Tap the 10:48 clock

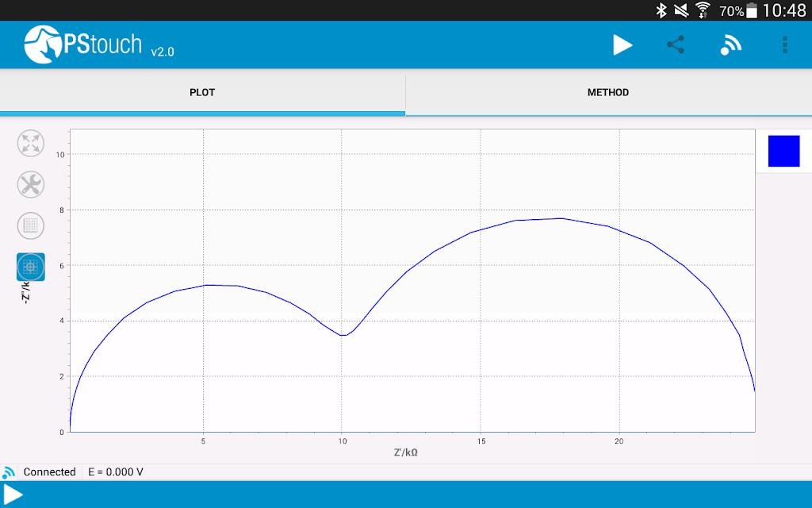pyautogui.click(x=784, y=10)
